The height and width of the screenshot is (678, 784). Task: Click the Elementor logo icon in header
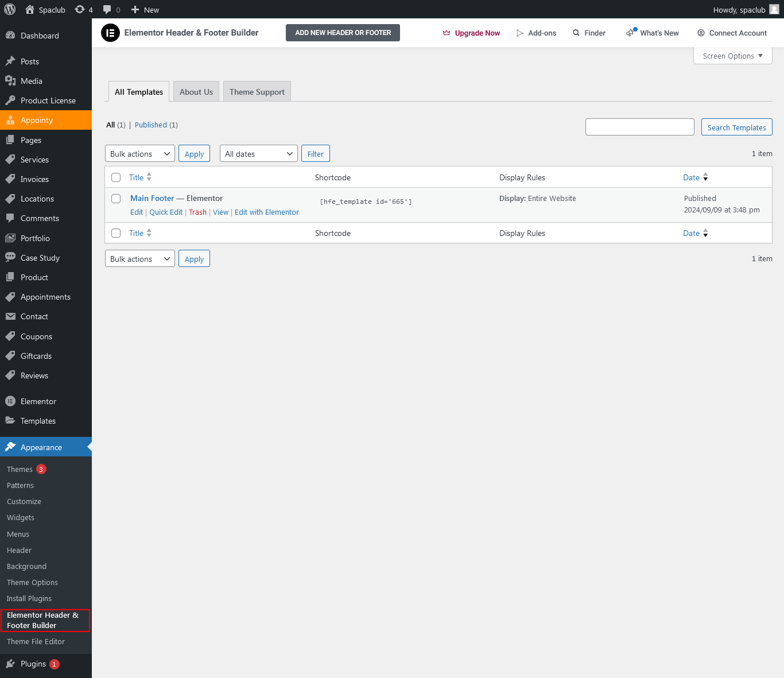click(x=110, y=33)
